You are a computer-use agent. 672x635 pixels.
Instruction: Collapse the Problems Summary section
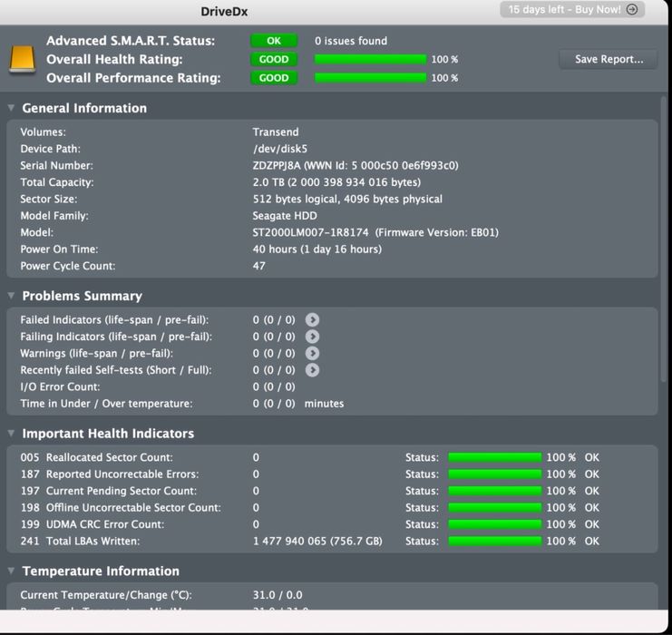[11, 296]
